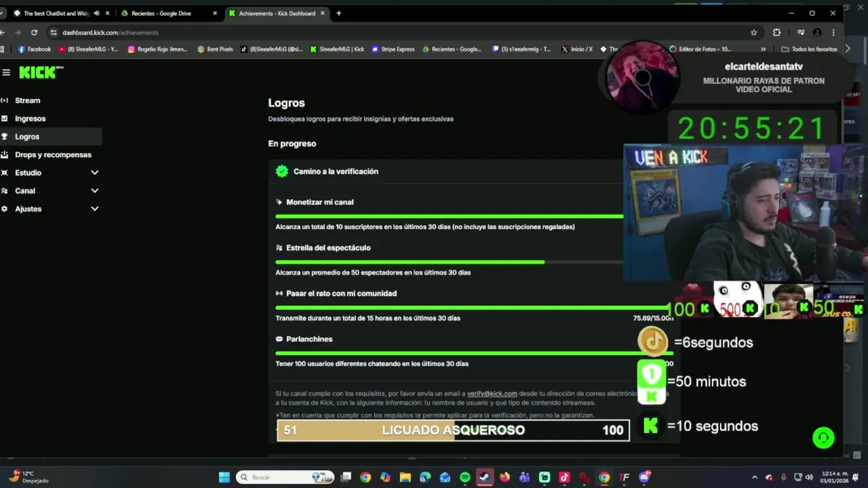Click the Parlanchines progress bar
868x488 pixels.
tap(474, 353)
